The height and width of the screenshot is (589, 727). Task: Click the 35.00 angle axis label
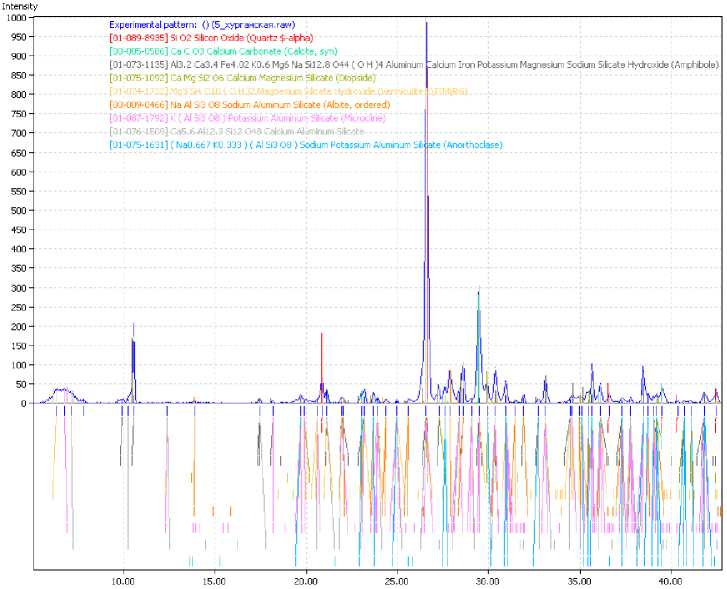[580, 581]
